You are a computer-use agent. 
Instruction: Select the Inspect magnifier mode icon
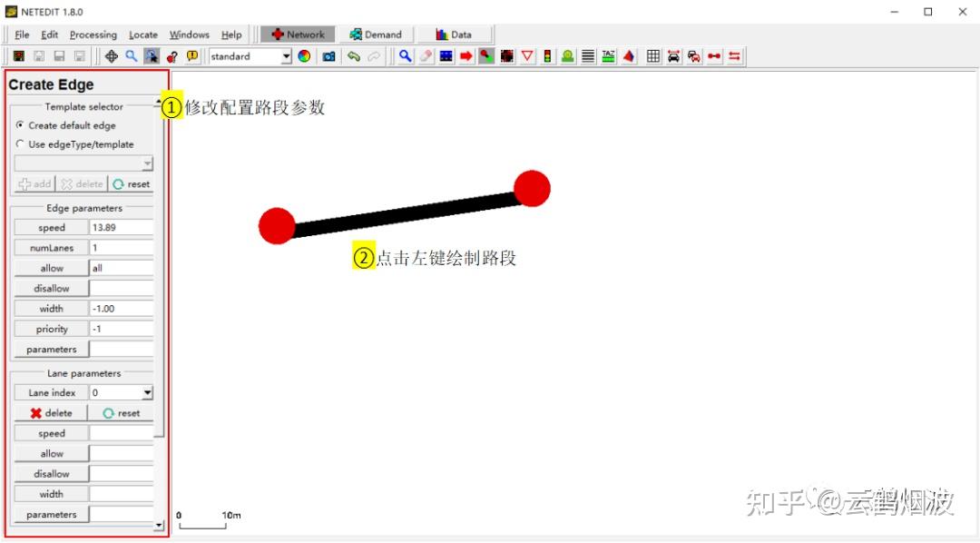tap(405, 56)
